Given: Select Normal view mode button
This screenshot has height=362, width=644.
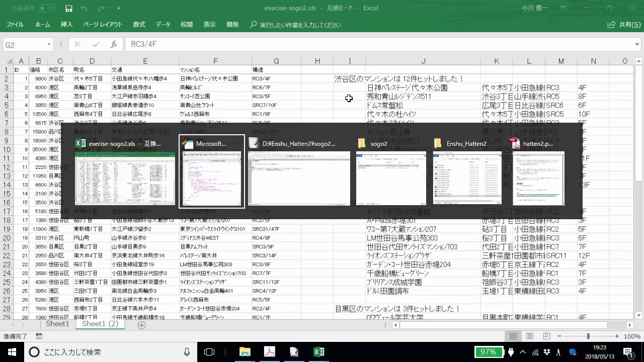Looking at the screenshot, I should 513,336.
